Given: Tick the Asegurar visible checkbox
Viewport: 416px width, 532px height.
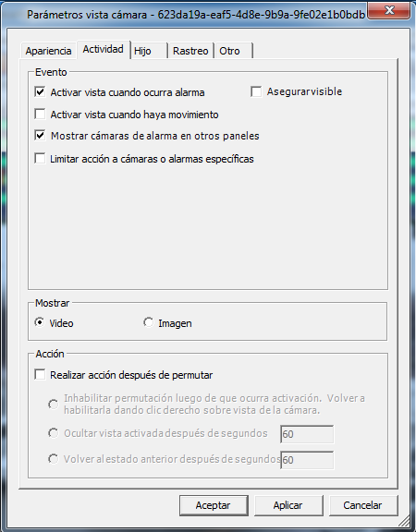Looking at the screenshot, I should click(x=256, y=91).
